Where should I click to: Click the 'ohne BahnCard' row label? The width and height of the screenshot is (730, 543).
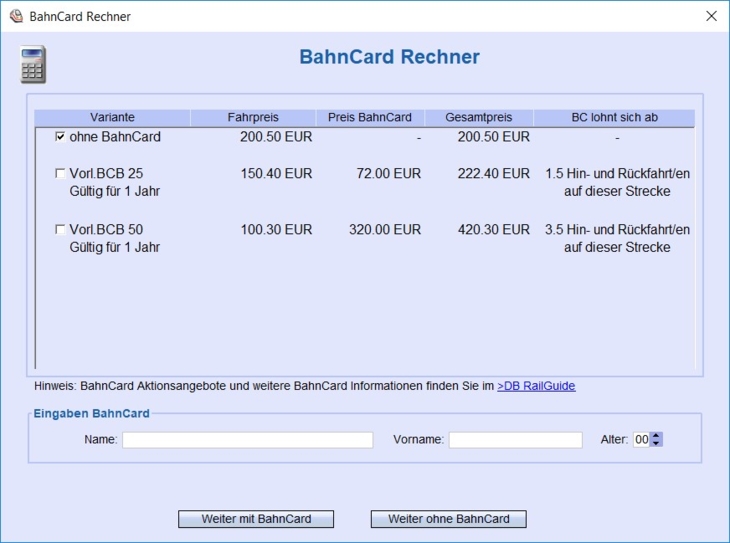click(115, 137)
